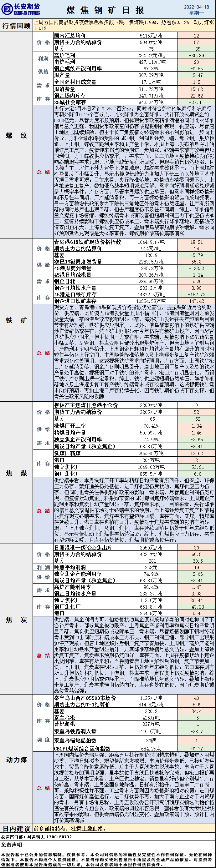Select the value 311.78万吨
Image resolution: width=216 pixels, height=868 pixels.
tap(151, 89)
